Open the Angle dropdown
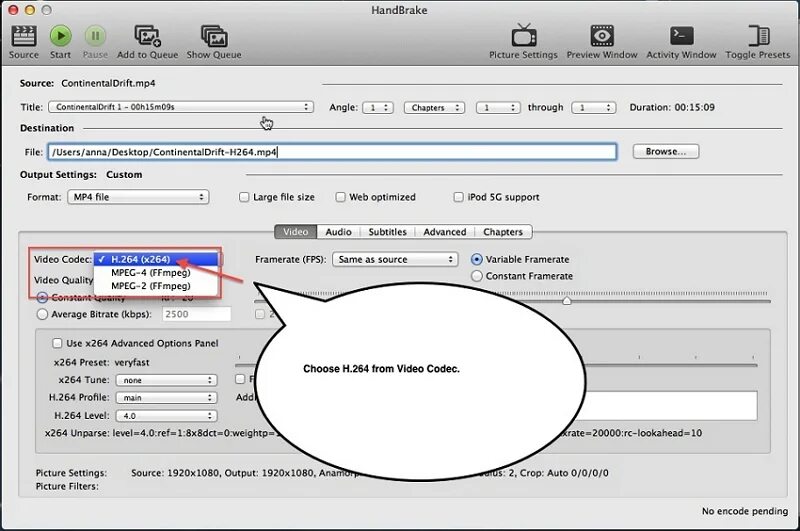Image resolution: width=800 pixels, height=531 pixels. [x=378, y=108]
